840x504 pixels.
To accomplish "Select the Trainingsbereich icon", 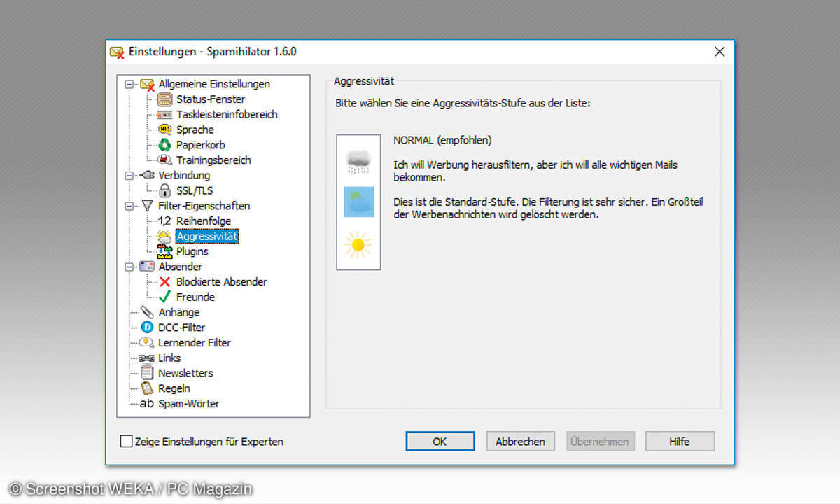I will coord(164,160).
